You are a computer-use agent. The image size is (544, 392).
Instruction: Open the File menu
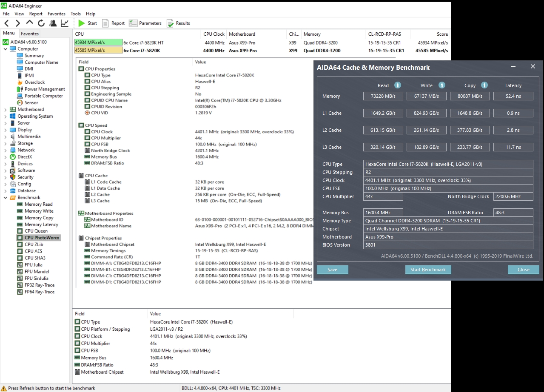[6, 14]
